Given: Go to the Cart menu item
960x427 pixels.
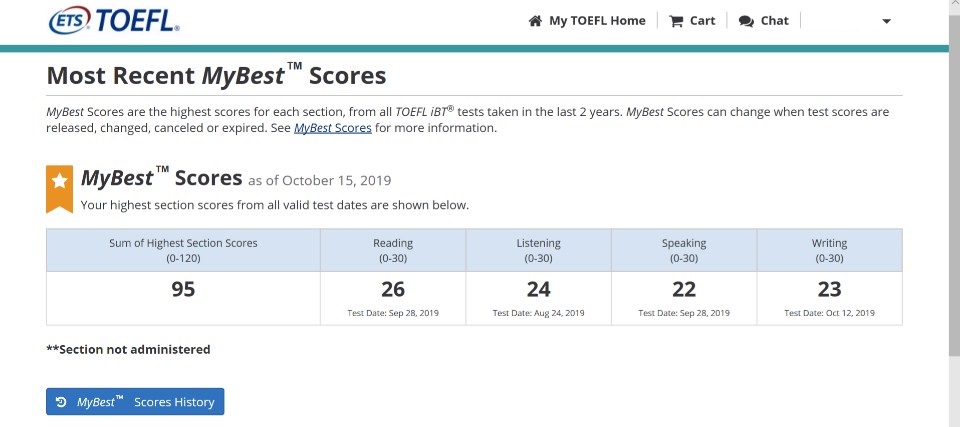Looking at the screenshot, I should coord(692,21).
